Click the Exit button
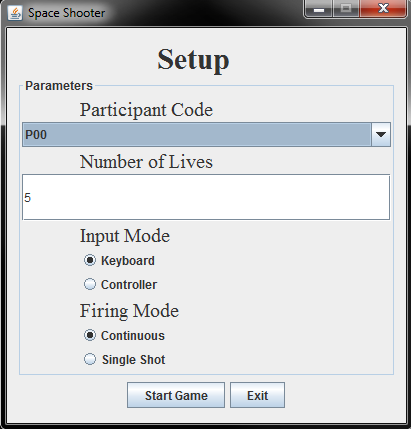This screenshot has height=429, width=411. pyautogui.click(x=257, y=395)
